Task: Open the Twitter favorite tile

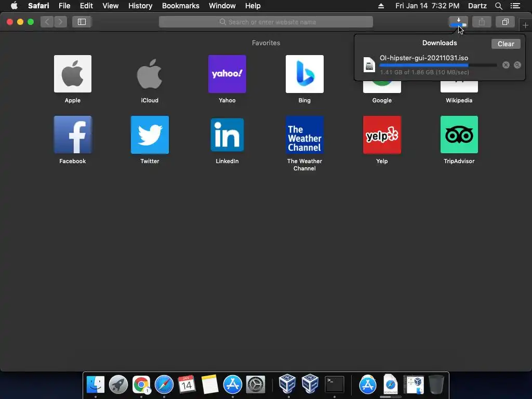Action: 150,135
